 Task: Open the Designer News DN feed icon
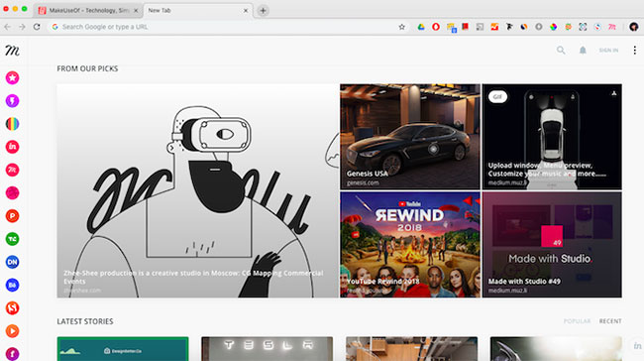pos(12,262)
